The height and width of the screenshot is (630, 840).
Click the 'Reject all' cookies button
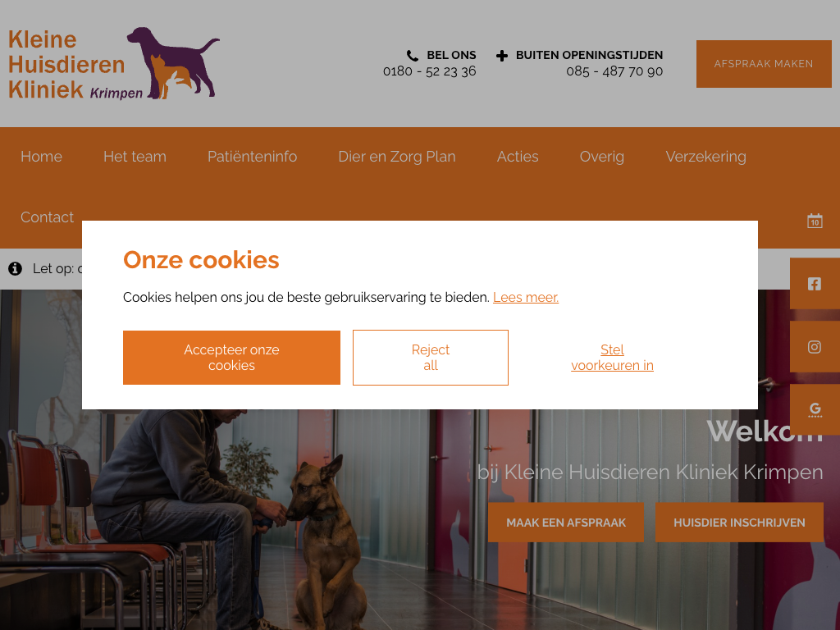click(430, 358)
